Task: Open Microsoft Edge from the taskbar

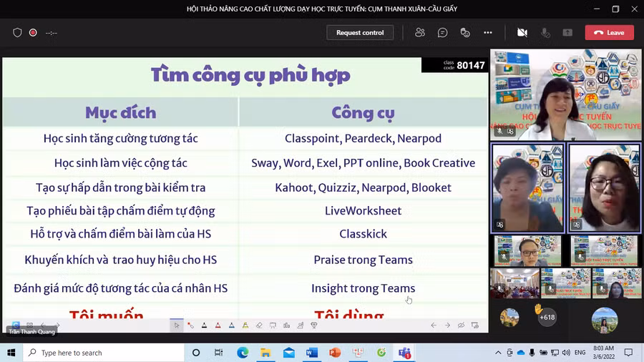Action: [x=243, y=353]
